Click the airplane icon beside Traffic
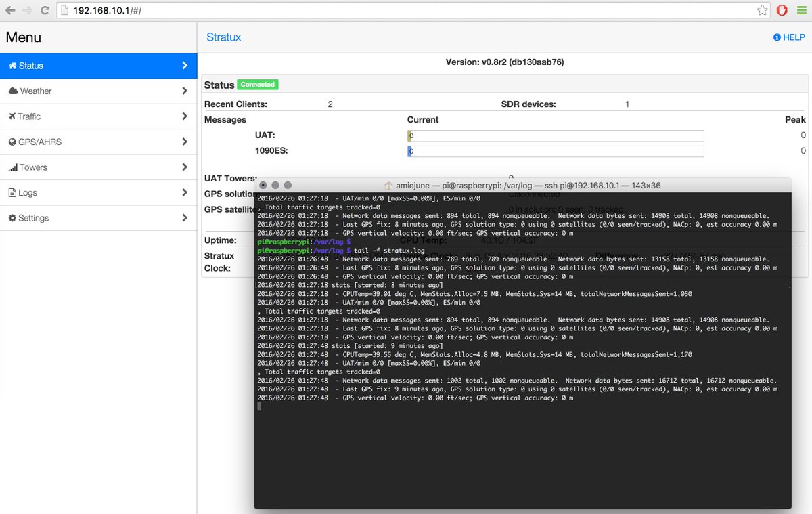812x514 pixels. click(12, 116)
